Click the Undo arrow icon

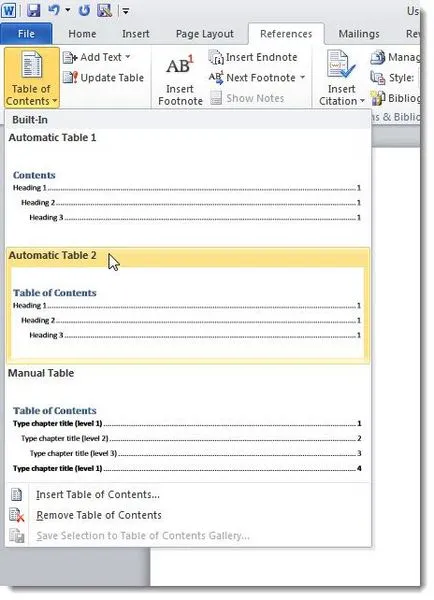(x=54, y=10)
